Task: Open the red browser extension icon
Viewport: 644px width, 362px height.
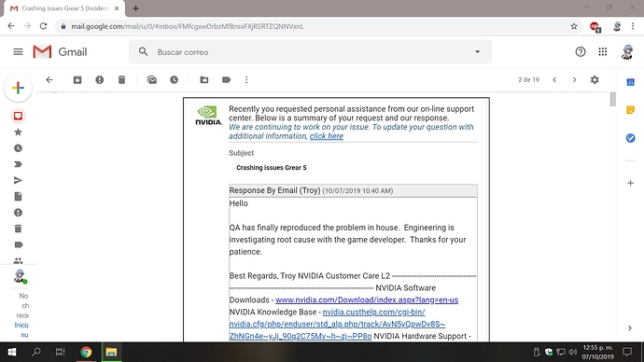Action: (595, 27)
